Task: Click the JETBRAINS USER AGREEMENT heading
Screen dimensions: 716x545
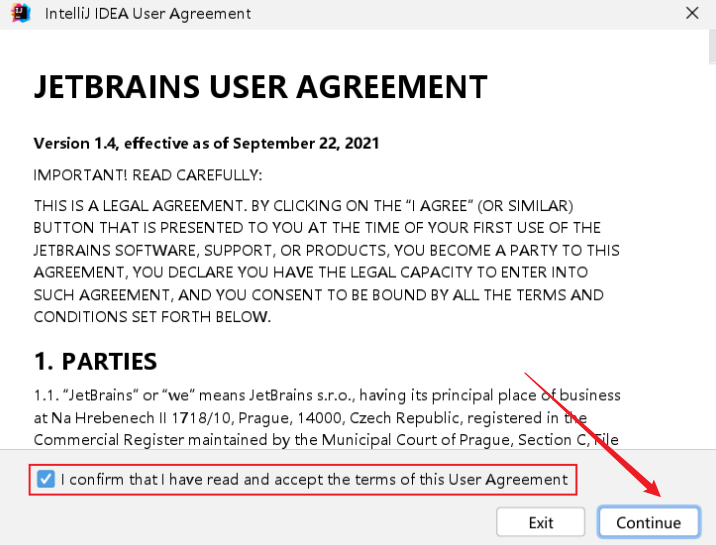Action: coord(261,87)
